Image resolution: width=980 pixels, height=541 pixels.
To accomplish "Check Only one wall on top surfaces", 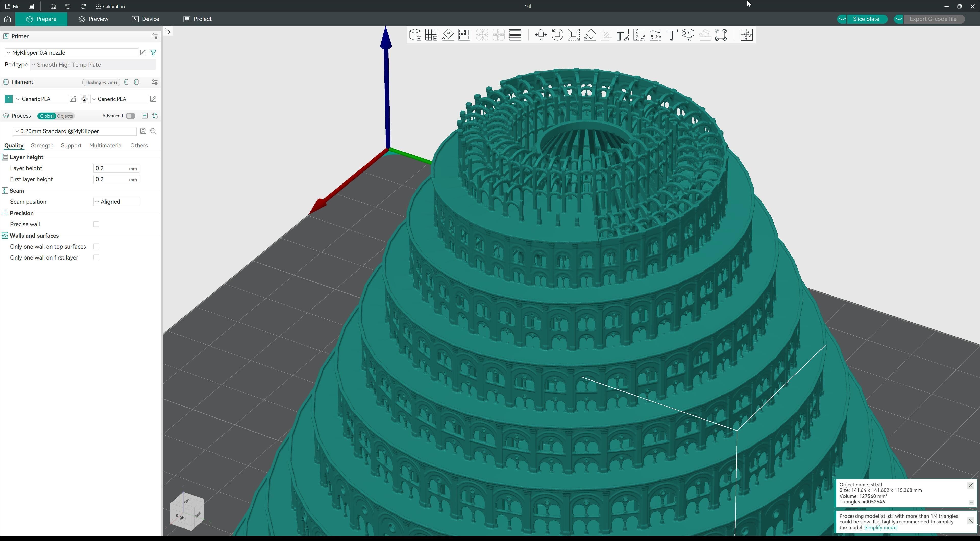I will (x=96, y=247).
